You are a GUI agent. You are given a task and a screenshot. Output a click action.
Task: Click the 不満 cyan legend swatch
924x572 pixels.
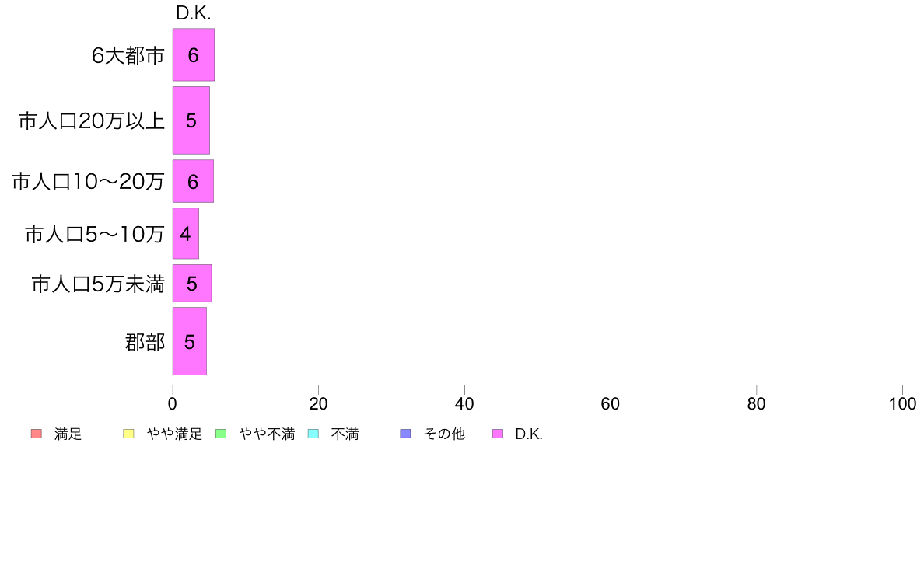coord(313,434)
